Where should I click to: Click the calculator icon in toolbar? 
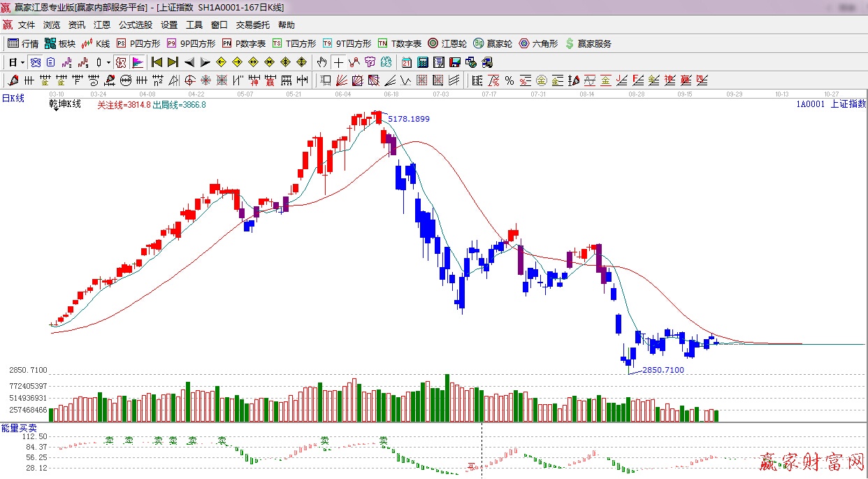[422, 62]
